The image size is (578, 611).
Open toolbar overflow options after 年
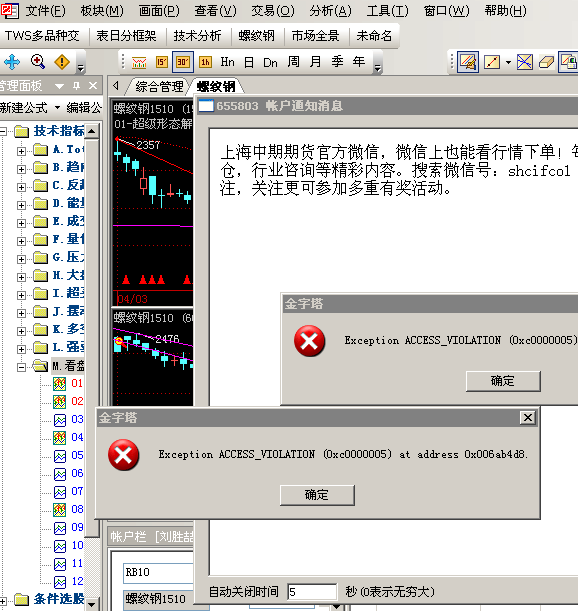(377, 67)
